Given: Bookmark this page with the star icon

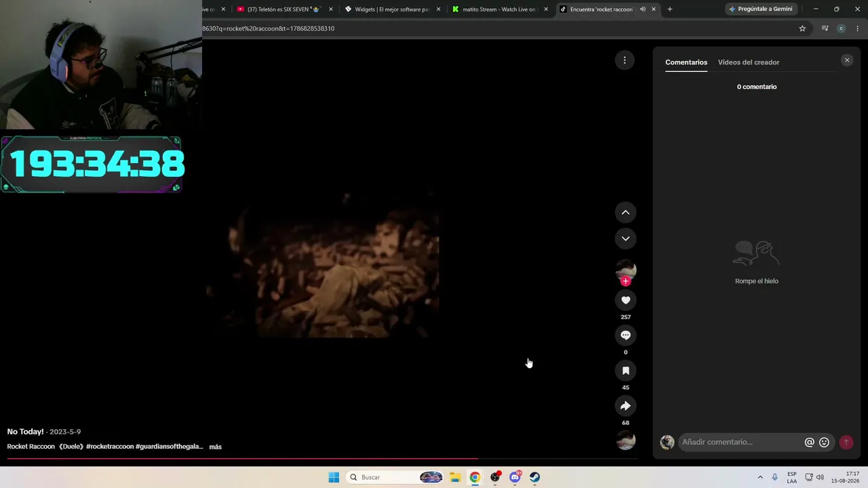Looking at the screenshot, I should 802,28.
